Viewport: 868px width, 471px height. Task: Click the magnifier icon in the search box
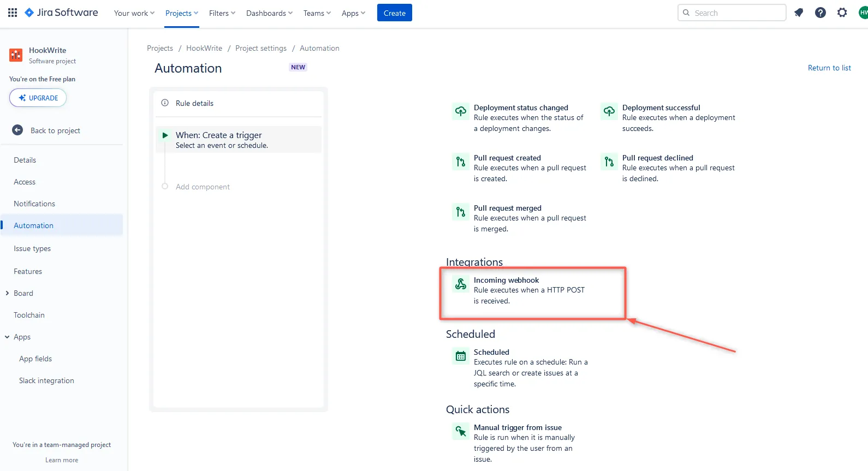tap(686, 13)
